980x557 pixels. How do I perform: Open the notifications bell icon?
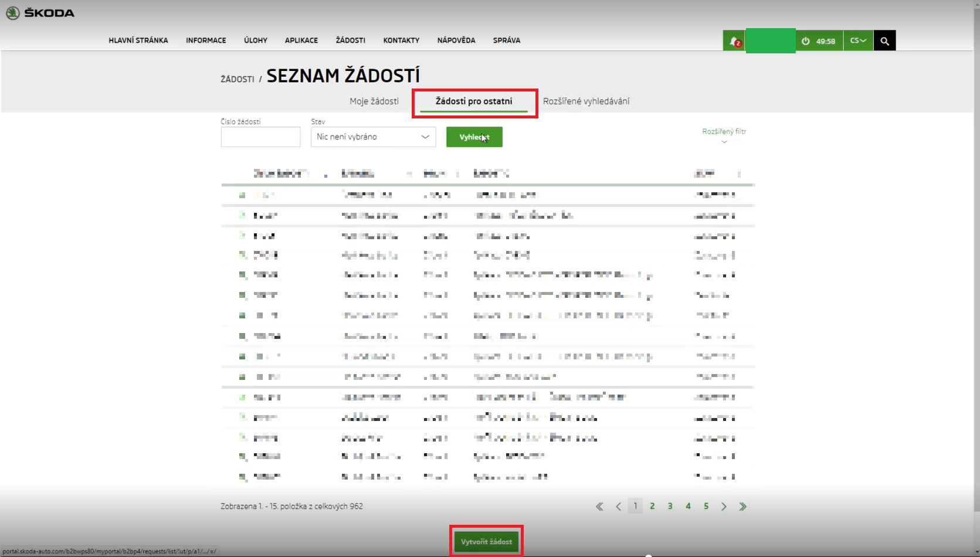[x=734, y=41]
